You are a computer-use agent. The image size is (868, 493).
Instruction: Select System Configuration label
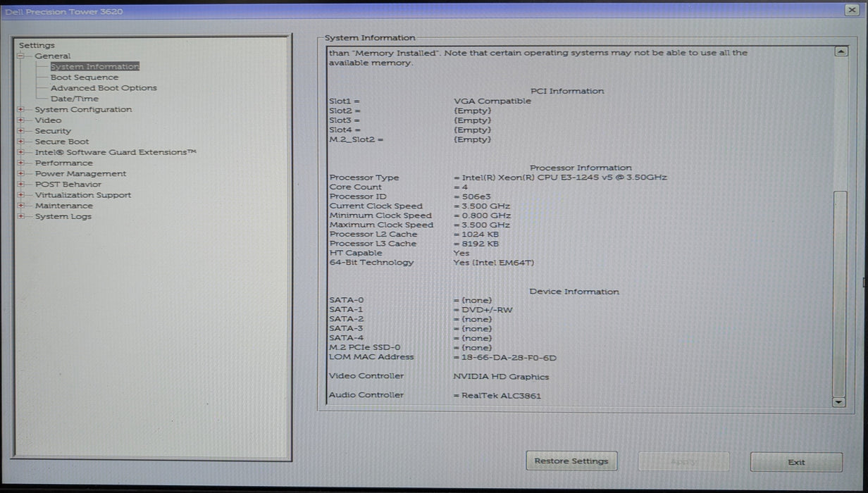[x=83, y=109]
